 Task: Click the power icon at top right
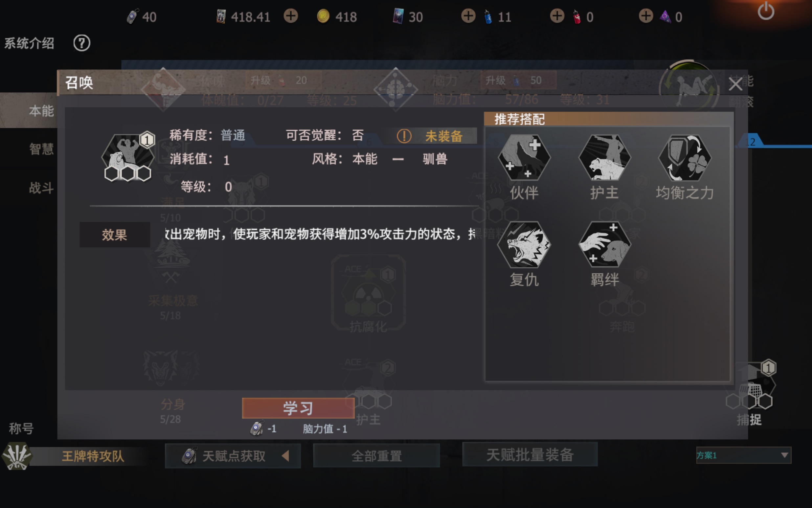tap(766, 11)
